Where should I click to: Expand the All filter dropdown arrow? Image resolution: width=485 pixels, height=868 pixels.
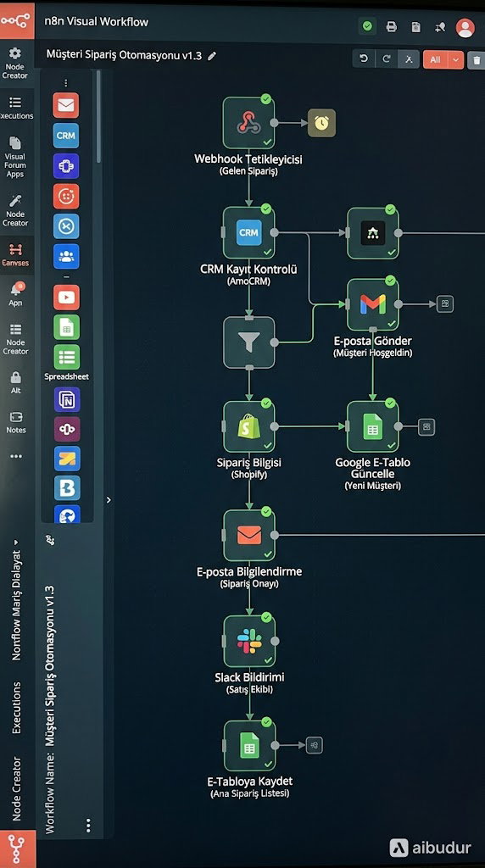point(456,59)
